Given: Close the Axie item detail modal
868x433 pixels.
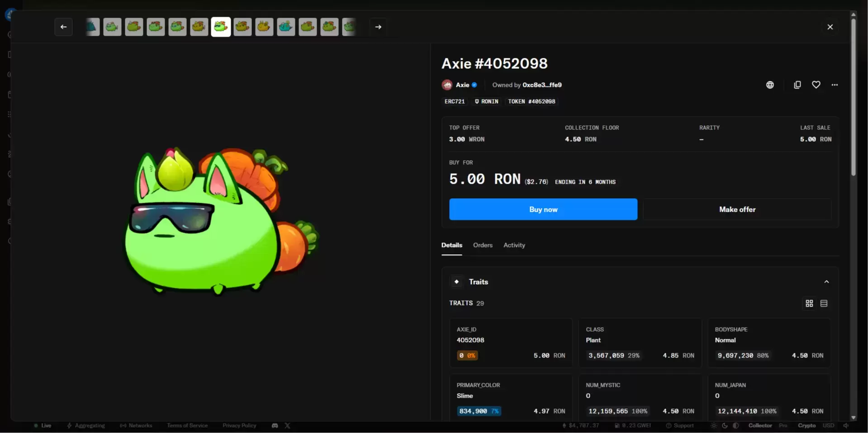Looking at the screenshot, I should point(830,27).
